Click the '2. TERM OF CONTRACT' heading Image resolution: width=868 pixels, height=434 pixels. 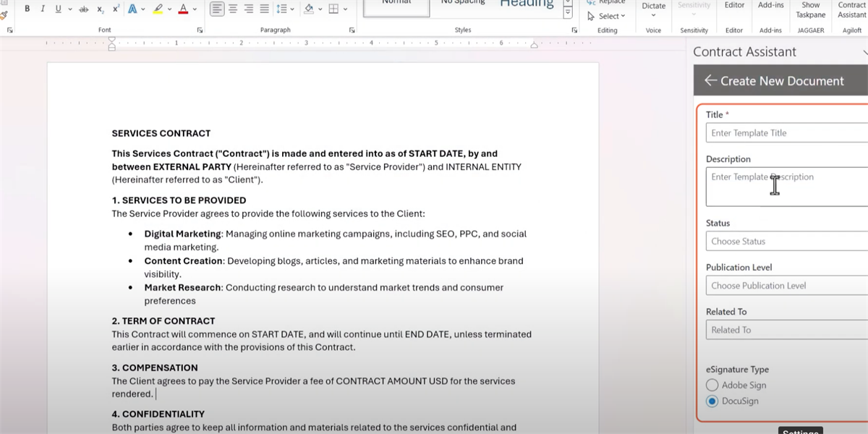[163, 321]
